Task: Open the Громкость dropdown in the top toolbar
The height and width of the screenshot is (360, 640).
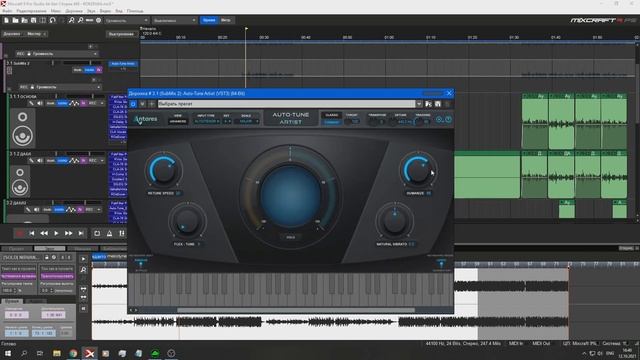Action: [x=127, y=20]
